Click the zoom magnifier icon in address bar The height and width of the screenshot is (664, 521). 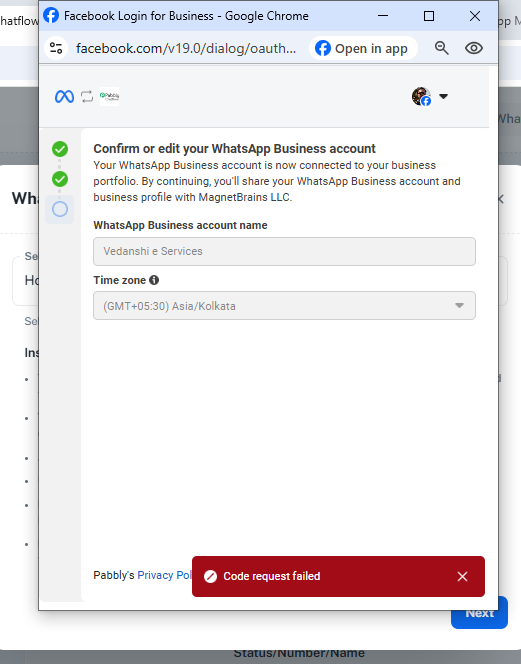442,48
